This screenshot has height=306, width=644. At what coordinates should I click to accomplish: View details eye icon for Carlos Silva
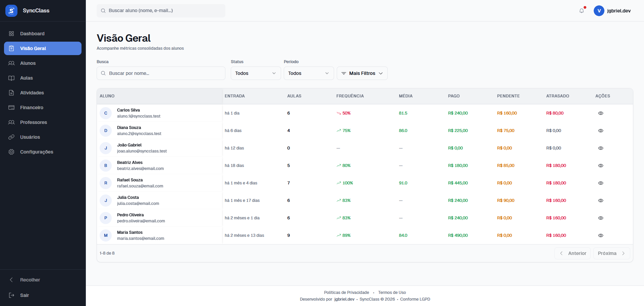tap(601, 113)
